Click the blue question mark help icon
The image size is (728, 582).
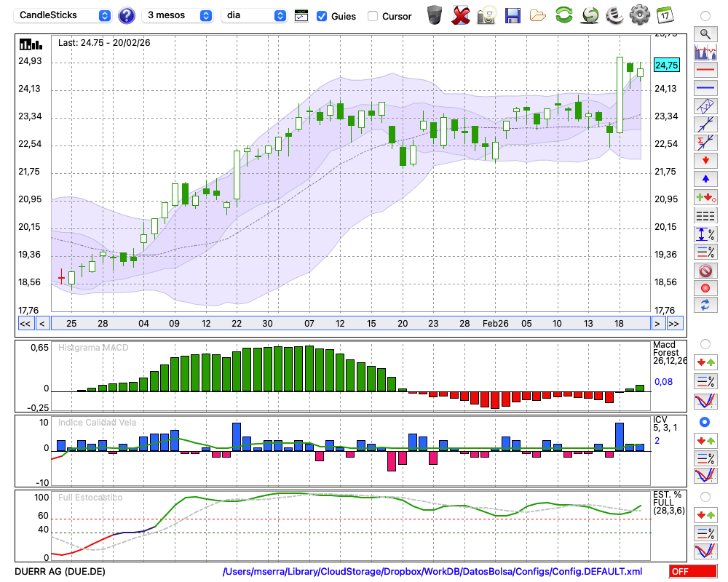[127, 15]
